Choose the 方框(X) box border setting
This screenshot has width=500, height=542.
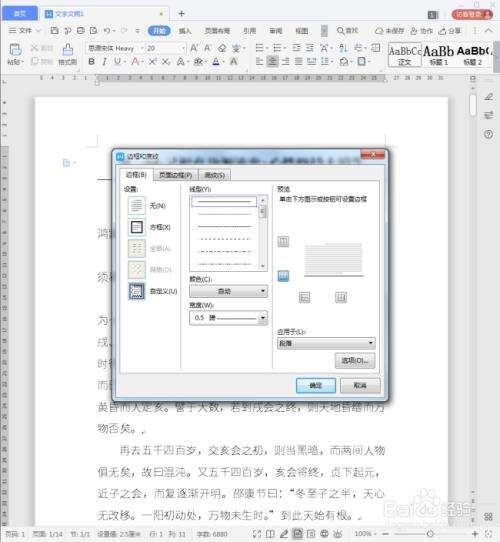coord(137,227)
